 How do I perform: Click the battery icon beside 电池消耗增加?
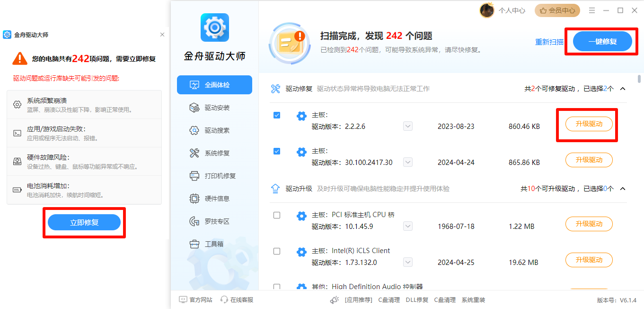pos(17,190)
